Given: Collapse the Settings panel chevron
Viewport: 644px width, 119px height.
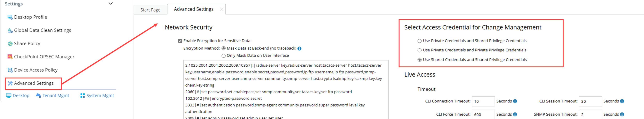Looking at the screenshot, I should click(x=110, y=4).
